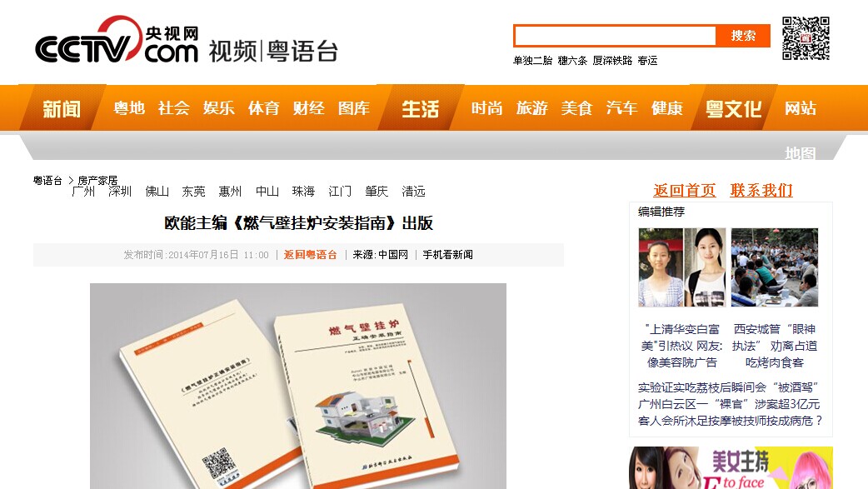This screenshot has width=868, height=489.
Task: Open the 美女主持 banner ad
Action: (731, 468)
